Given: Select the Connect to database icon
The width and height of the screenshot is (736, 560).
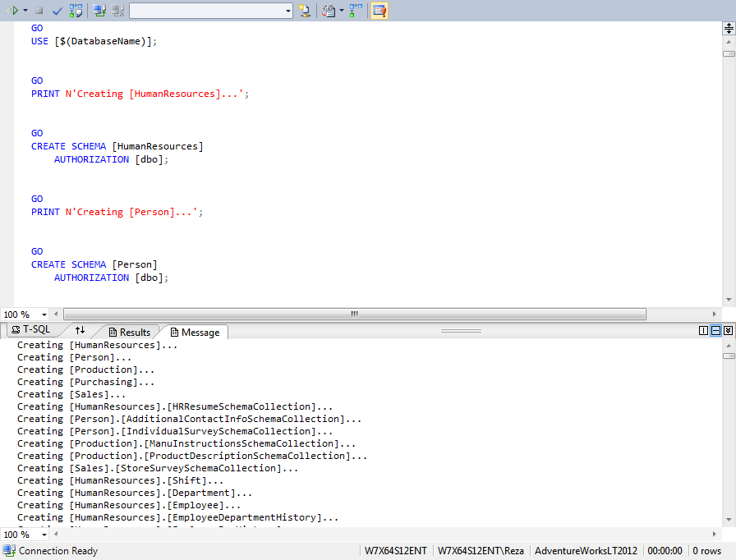Looking at the screenshot, I should [100, 11].
